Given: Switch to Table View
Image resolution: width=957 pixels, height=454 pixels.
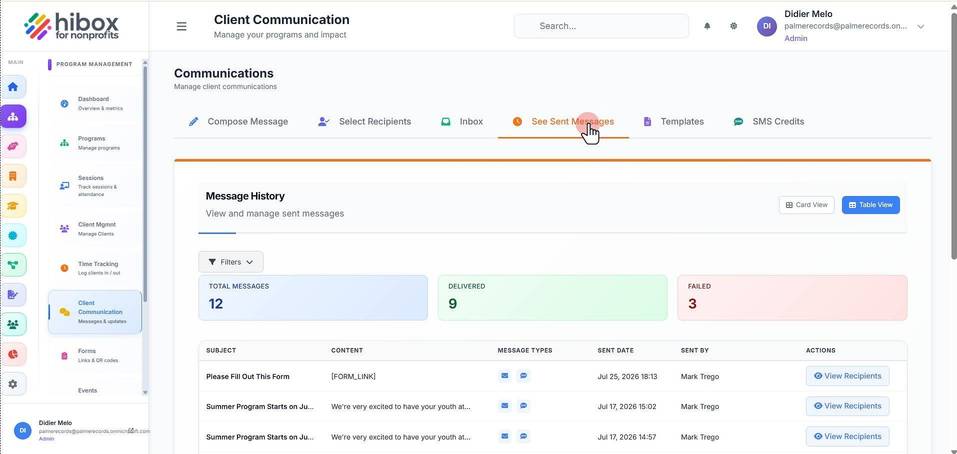Looking at the screenshot, I should click(870, 205).
